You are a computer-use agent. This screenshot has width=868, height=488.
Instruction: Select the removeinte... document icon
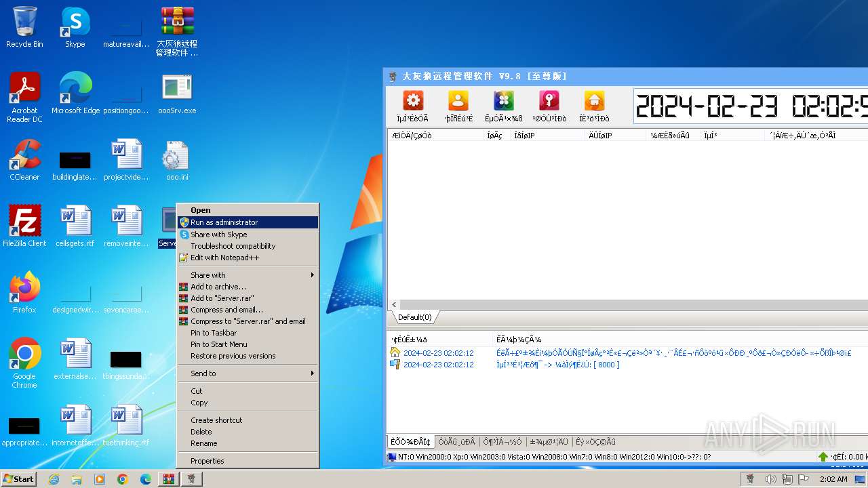point(126,226)
